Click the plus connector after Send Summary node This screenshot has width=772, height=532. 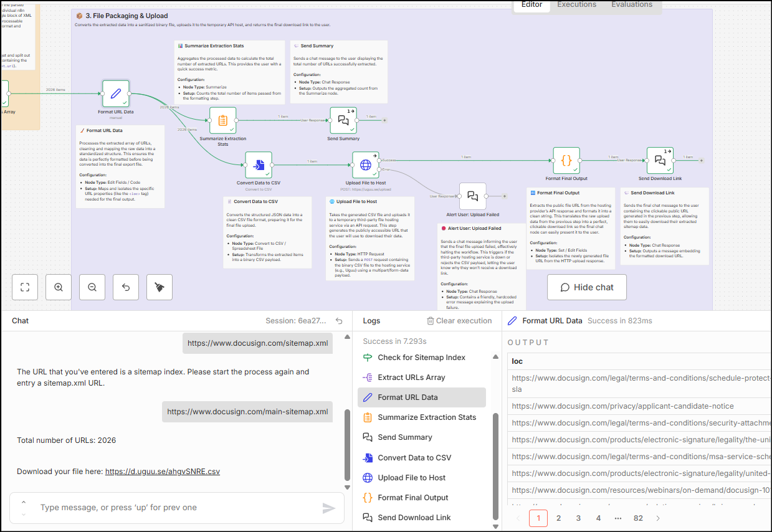pyautogui.click(x=384, y=120)
